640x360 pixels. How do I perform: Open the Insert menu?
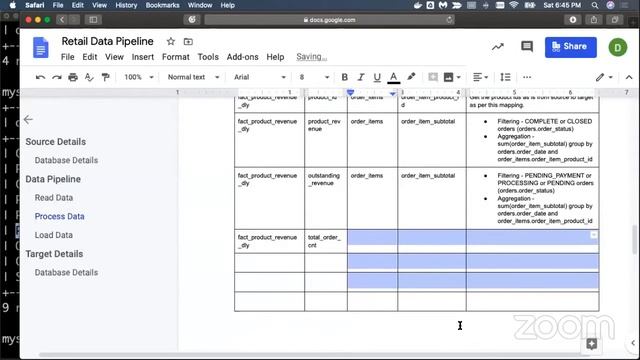[x=143, y=57]
